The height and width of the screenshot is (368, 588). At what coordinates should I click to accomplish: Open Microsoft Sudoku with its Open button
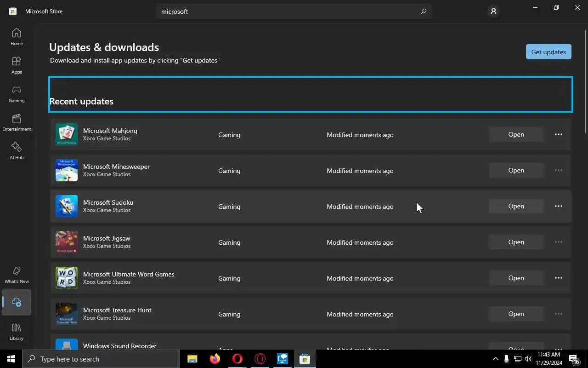516,206
